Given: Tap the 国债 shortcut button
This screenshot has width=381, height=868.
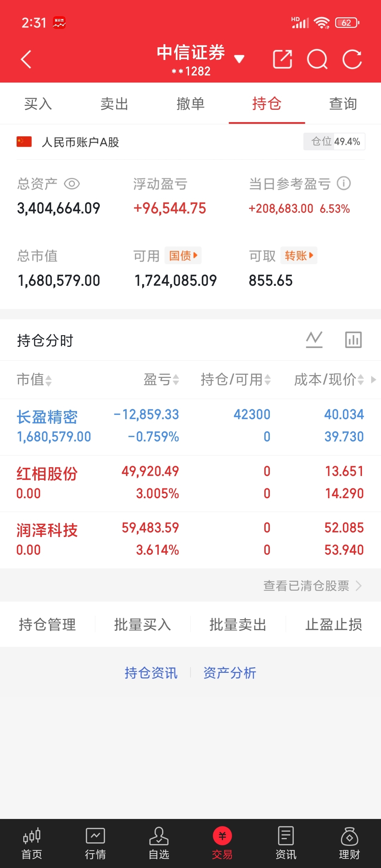Looking at the screenshot, I should coord(183,255).
